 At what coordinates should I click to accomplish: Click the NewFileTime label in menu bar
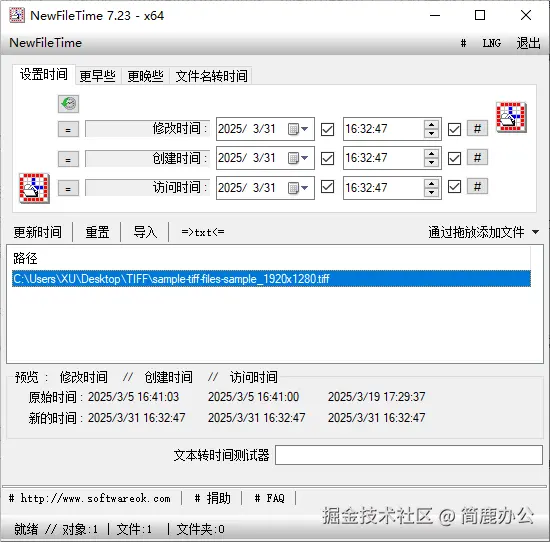click(46, 43)
